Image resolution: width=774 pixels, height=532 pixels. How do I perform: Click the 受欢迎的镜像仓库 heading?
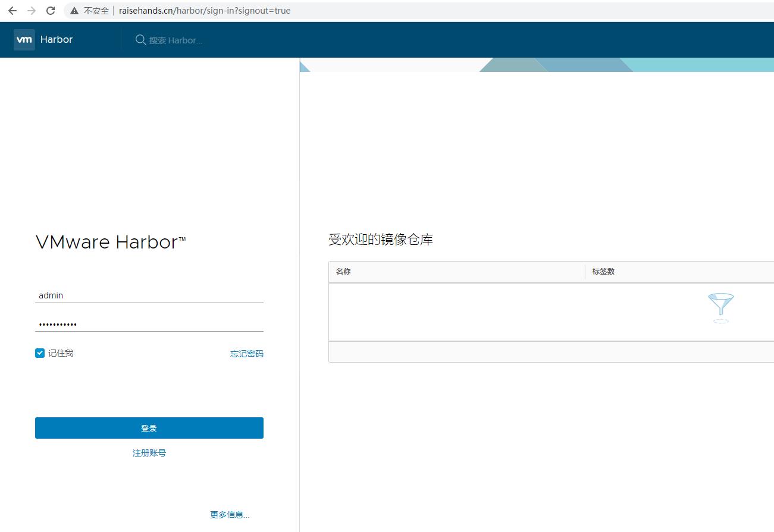381,240
